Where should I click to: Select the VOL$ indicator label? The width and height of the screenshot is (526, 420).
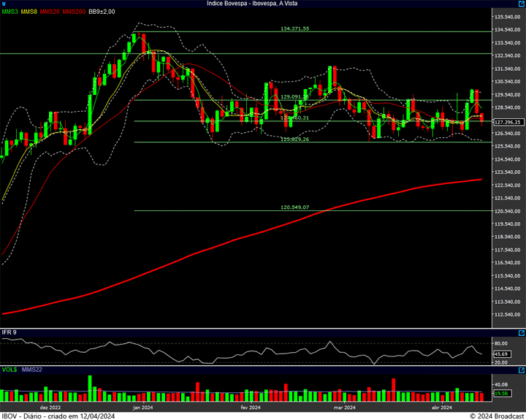click(10, 370)
